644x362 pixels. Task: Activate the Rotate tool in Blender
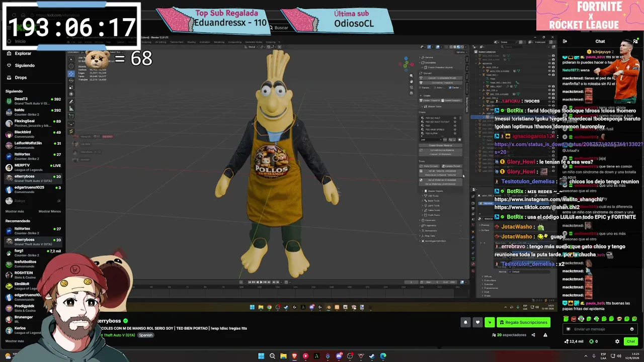(71, 80)
